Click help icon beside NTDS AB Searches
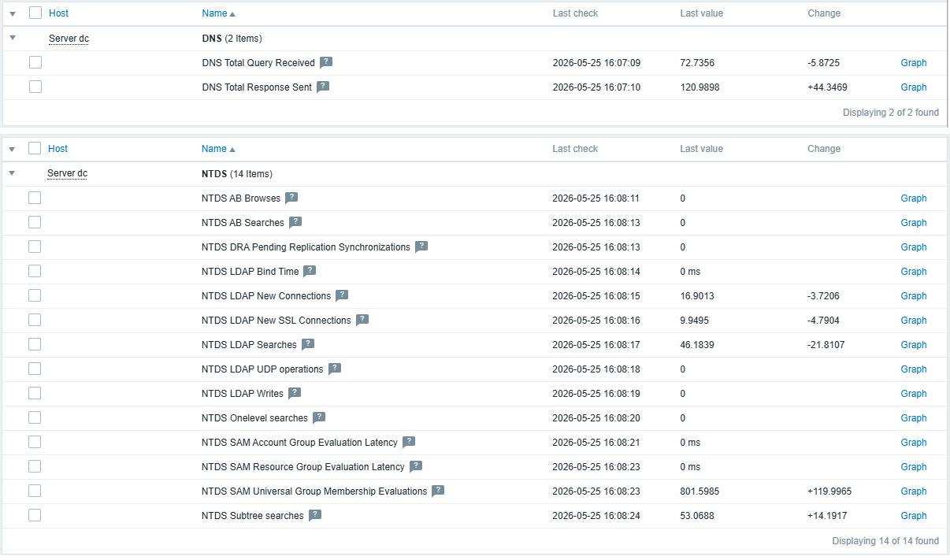 tap(295, 223)
